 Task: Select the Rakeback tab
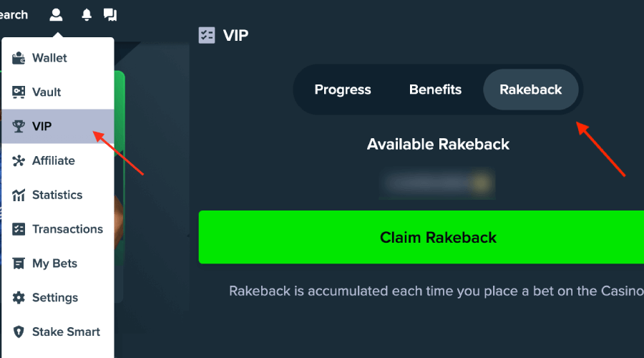(x=530, y=89)
